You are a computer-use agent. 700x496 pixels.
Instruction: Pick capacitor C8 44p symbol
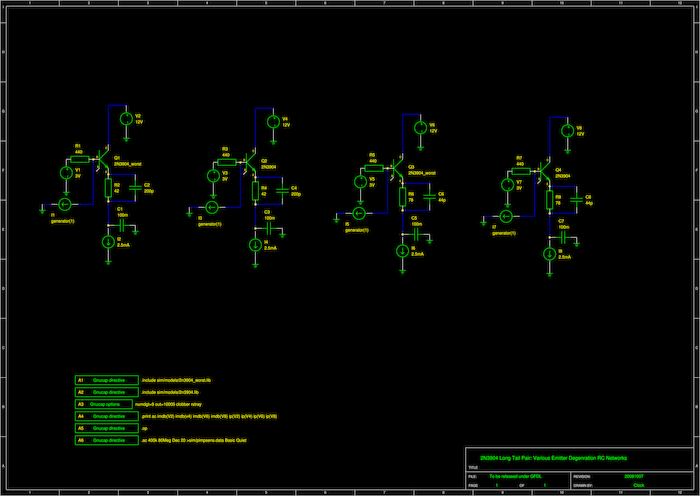[x=577, y=200]
